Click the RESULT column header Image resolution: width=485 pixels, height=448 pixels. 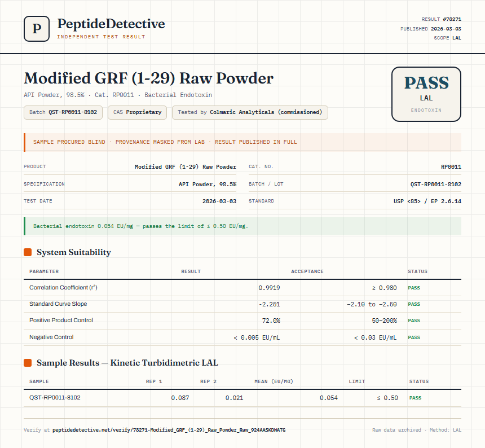click(x=191, y=271)
